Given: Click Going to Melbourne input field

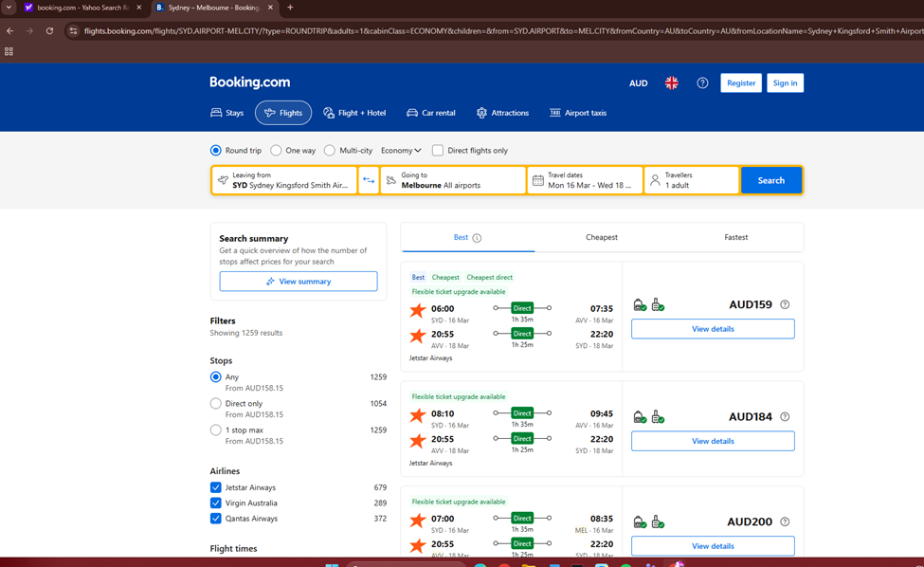Looking at the screenshot, I should [x=453, y=180].
